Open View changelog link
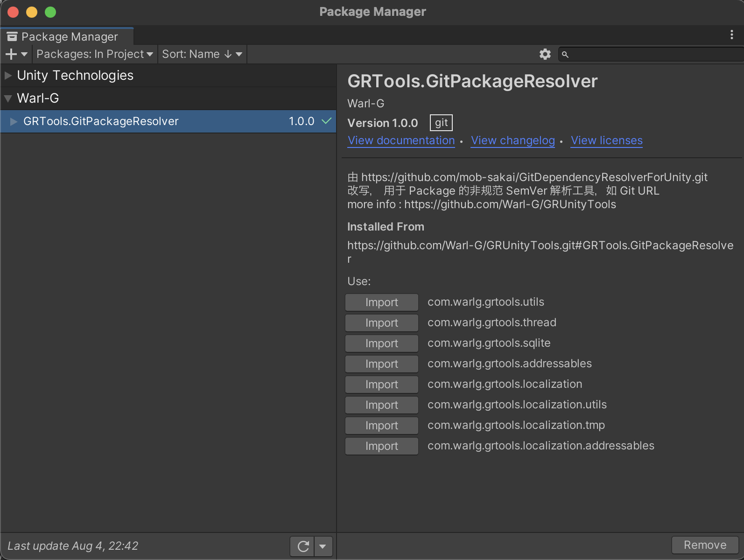744x560 pixels. click(x=513, y=140)
